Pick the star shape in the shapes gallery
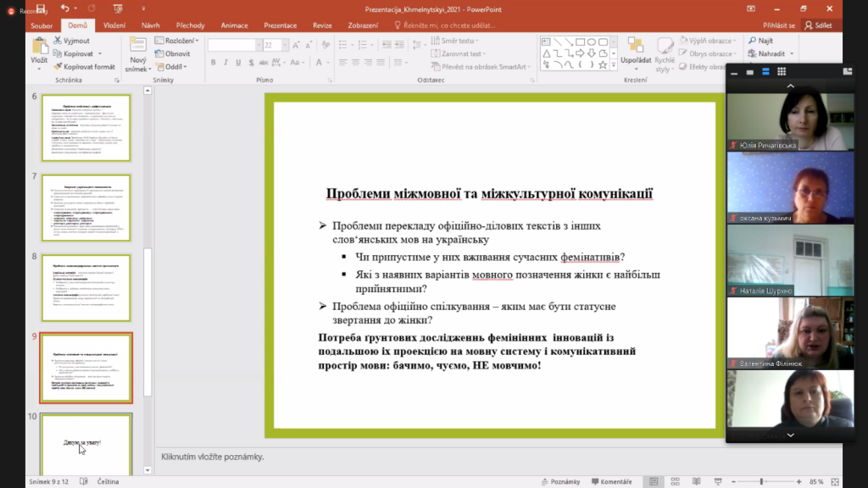 (603, 64)
